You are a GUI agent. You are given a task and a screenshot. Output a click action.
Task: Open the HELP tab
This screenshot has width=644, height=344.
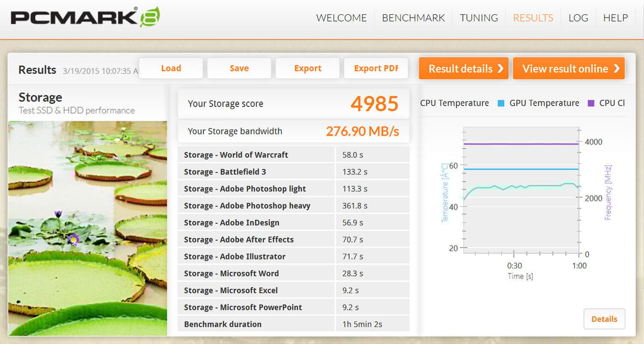click(615, 18)
